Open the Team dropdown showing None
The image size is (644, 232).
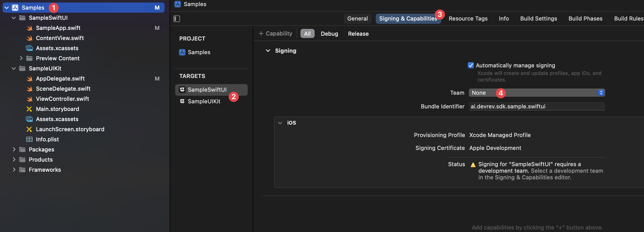click(x=536, y=93)
